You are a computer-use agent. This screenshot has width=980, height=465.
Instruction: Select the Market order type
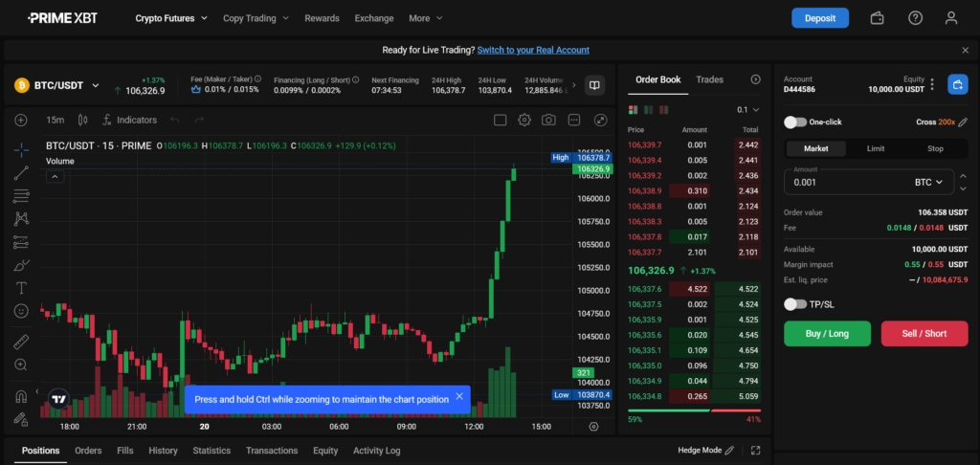815,148
